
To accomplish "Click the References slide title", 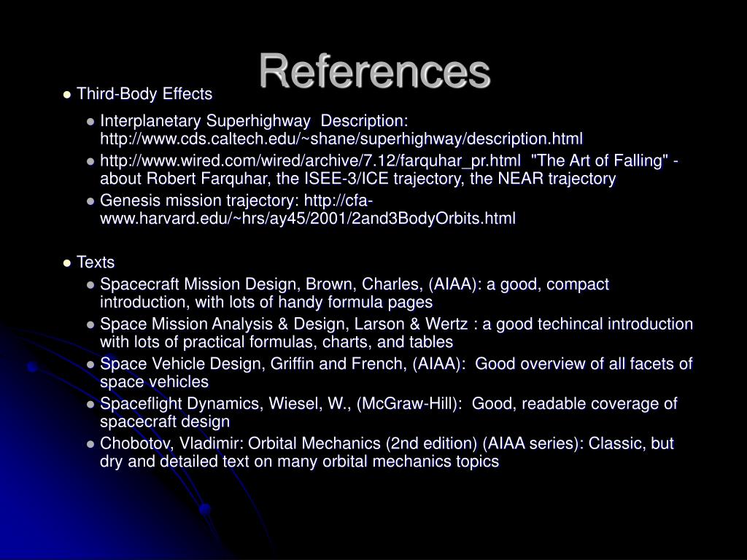I will 374,71.
